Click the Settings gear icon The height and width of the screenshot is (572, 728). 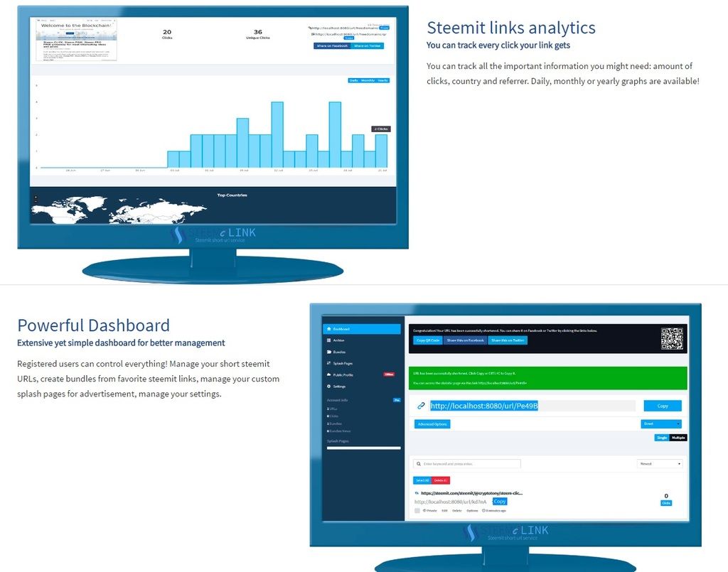pos(328,386)
